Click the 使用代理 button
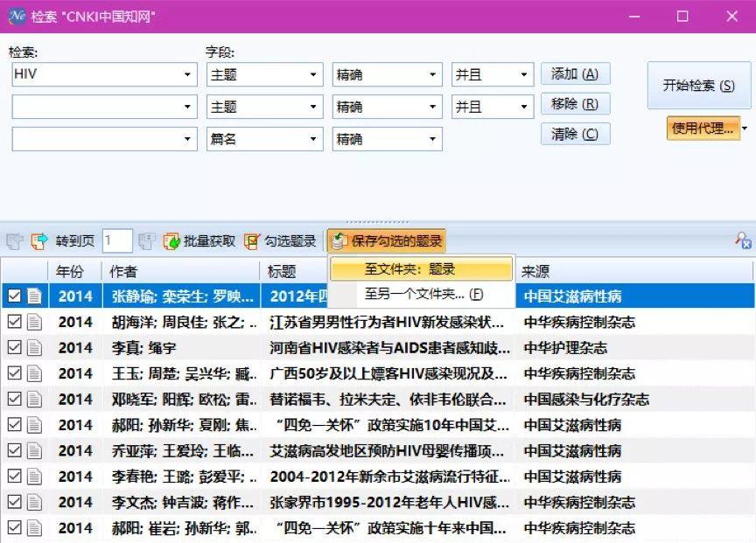This screenshot has height=543, width=756. coord(703,129)
